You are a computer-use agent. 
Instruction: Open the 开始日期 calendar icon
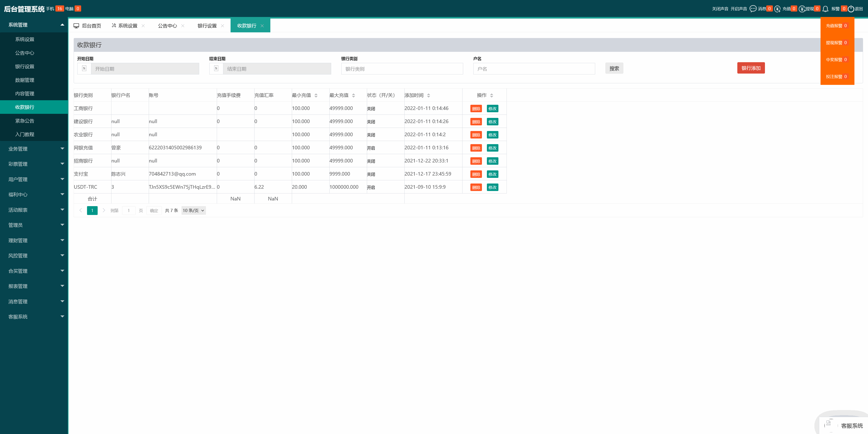click(84, 69)
